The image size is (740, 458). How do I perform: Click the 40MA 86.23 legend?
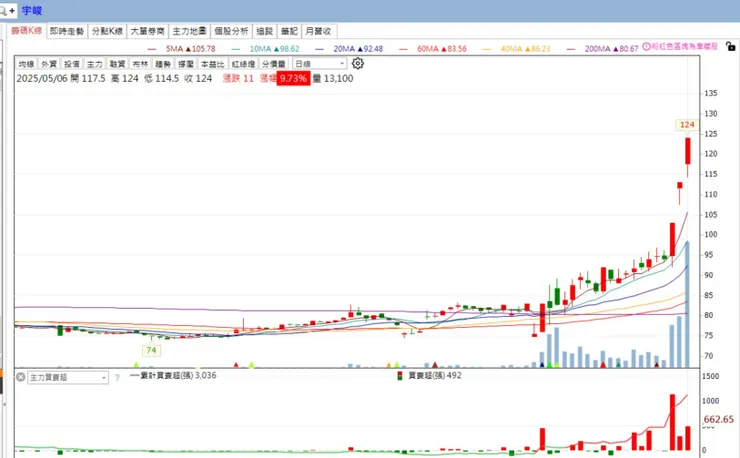pos(516,49)
